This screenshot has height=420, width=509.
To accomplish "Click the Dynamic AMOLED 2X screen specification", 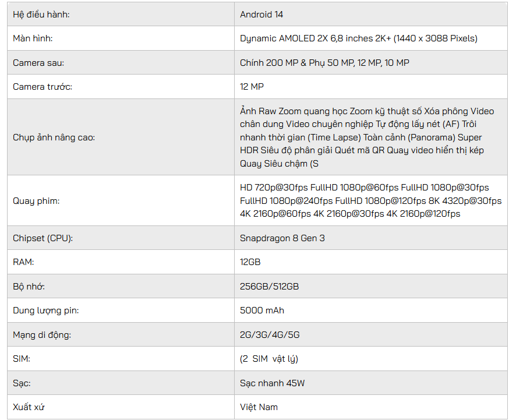I will tap(358, 38).
